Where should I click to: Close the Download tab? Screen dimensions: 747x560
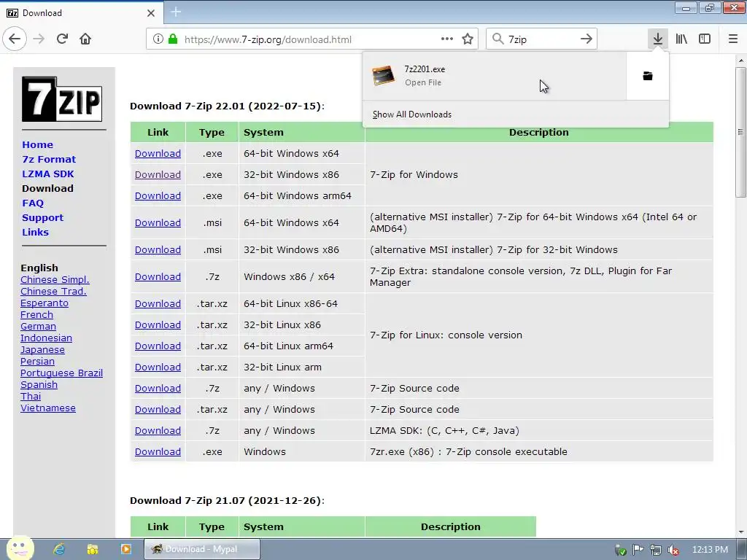150,13
